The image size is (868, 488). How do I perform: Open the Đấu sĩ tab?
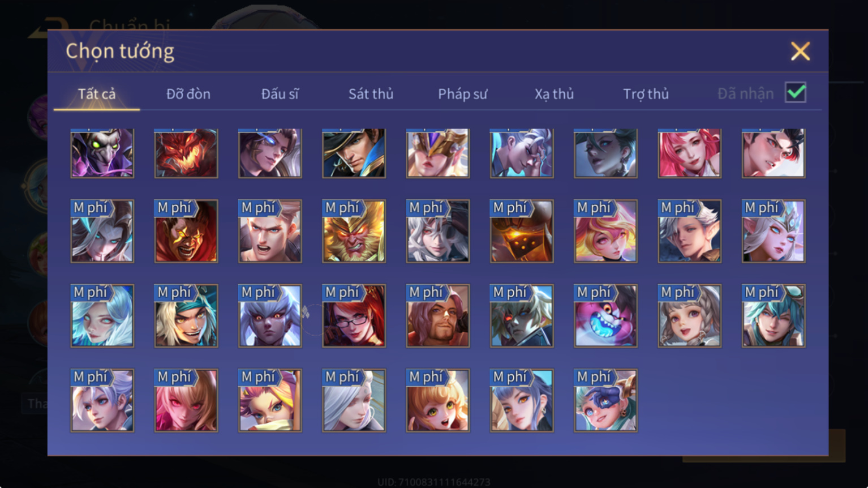pyautogui.click(x=280, y=94)
